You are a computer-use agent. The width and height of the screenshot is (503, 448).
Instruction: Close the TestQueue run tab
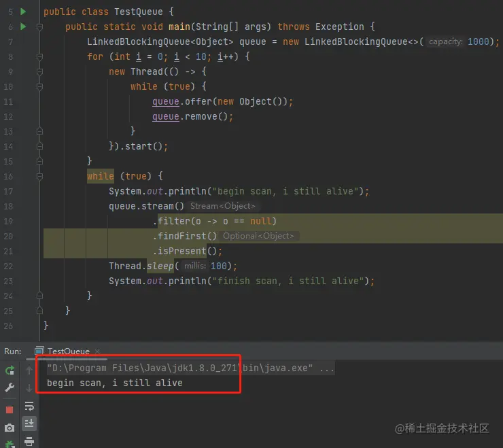point(97,351)
